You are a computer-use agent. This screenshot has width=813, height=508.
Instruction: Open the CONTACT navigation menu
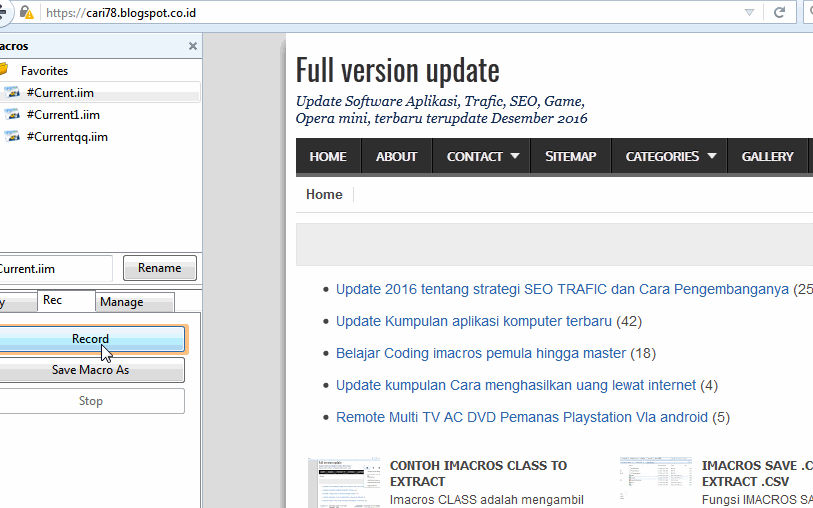pos(475,156)
